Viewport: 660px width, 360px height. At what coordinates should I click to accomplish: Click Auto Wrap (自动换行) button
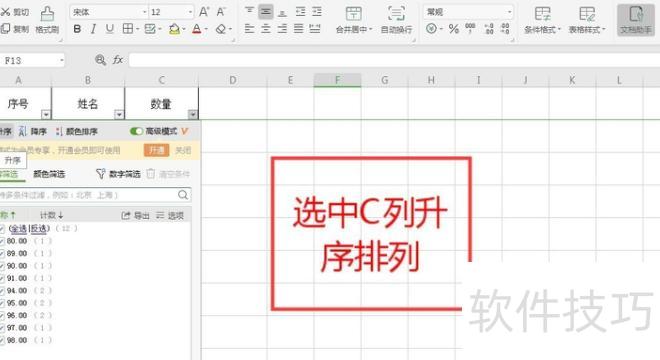point(396,20)
